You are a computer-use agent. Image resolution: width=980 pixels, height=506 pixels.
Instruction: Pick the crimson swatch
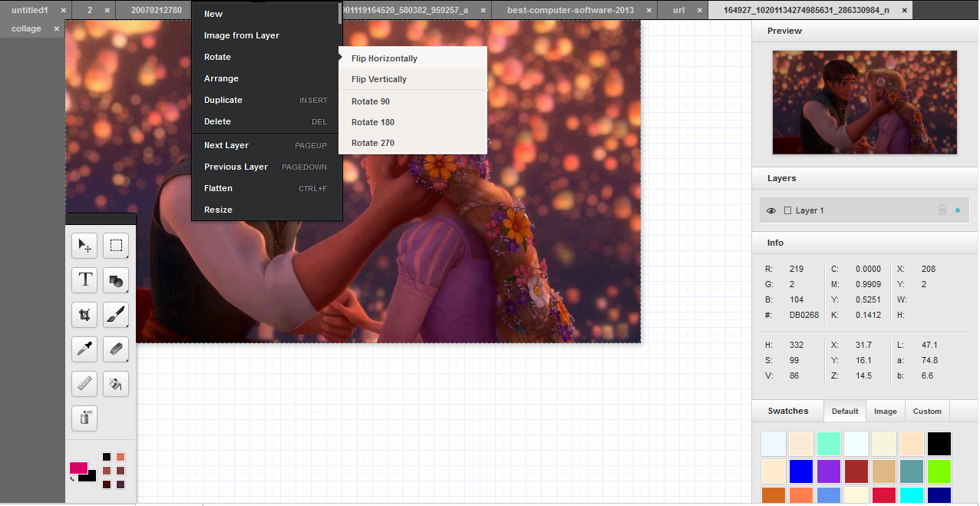[884, 496]
